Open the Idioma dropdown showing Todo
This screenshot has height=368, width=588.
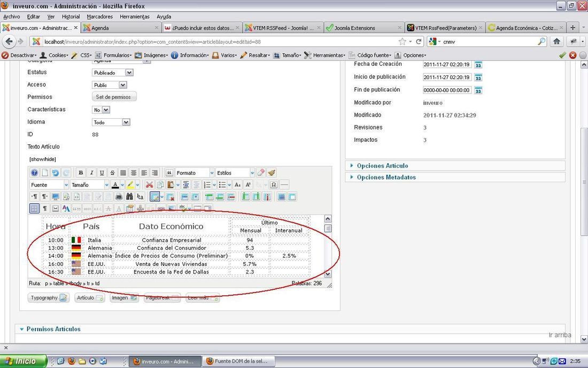111,122
